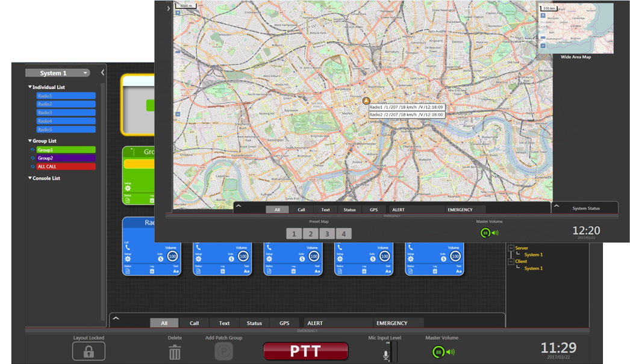Select Preset Map button 3

[327, 234]
